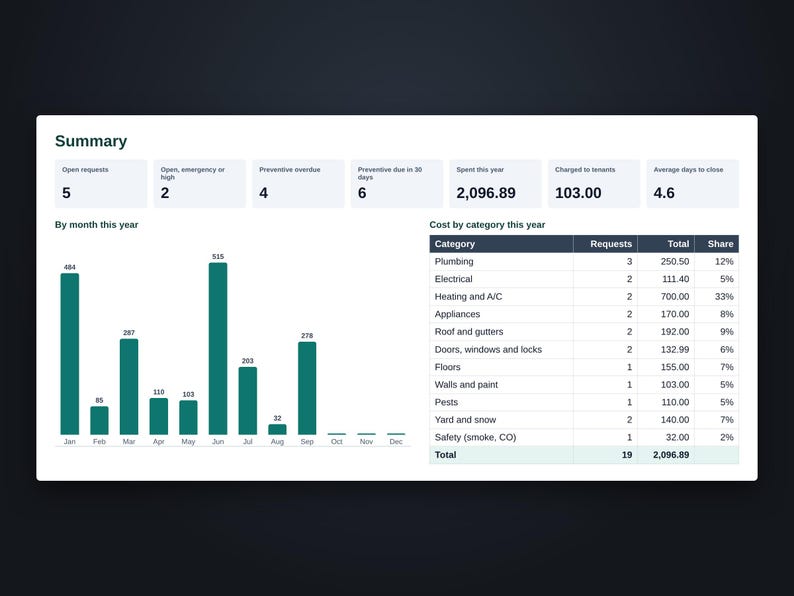
Task: Click the February bar labeled 85
Action: [x=99, y=420]
